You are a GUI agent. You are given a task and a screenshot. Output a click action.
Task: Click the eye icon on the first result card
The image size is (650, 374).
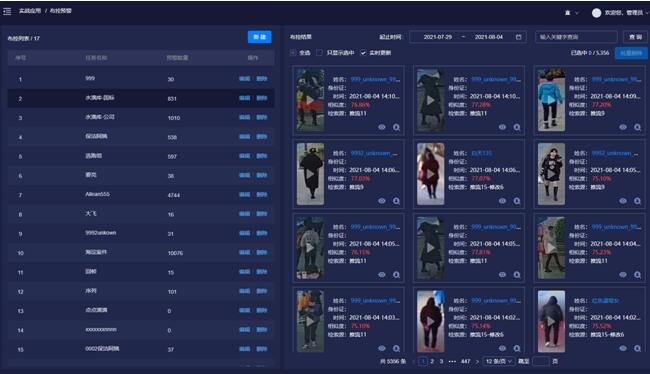pyautogui.click(x=382, y=127)
